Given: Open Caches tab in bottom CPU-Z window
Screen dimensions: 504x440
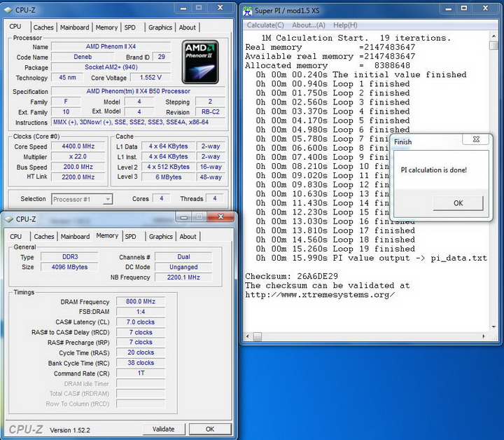Looking at the screenshot, I should (44, 236).
